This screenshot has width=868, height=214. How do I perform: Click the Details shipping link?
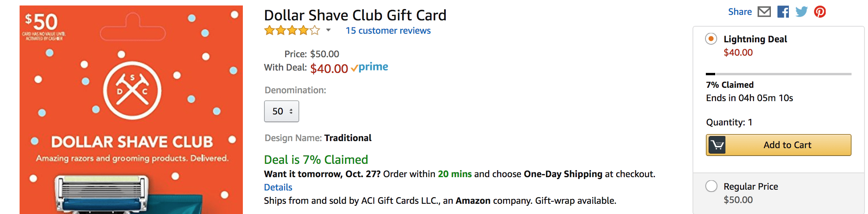point(278,187)
